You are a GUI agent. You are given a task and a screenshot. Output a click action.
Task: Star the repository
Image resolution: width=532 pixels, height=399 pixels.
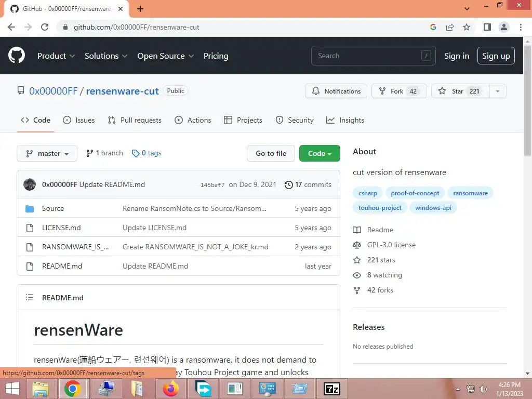point(460,91)
